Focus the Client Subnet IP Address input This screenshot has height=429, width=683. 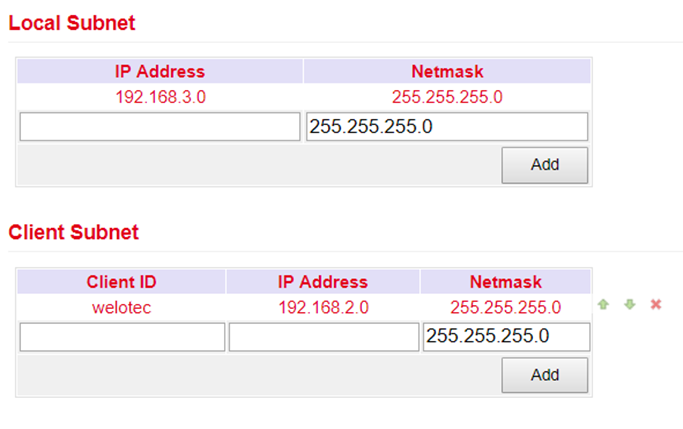click(x=324, y=337)
